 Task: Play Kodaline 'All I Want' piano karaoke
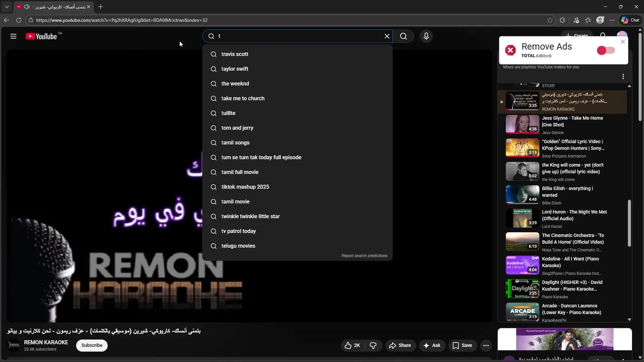(565, 265)
